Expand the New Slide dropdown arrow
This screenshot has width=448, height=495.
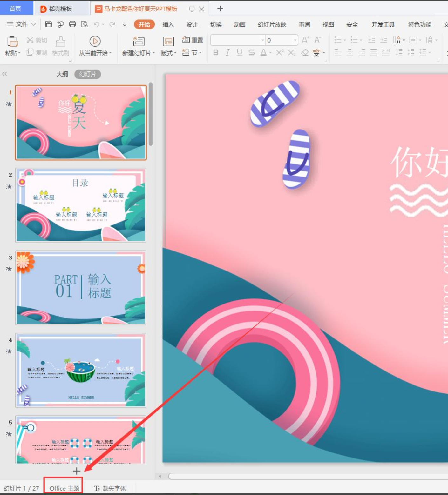[154, 53]
